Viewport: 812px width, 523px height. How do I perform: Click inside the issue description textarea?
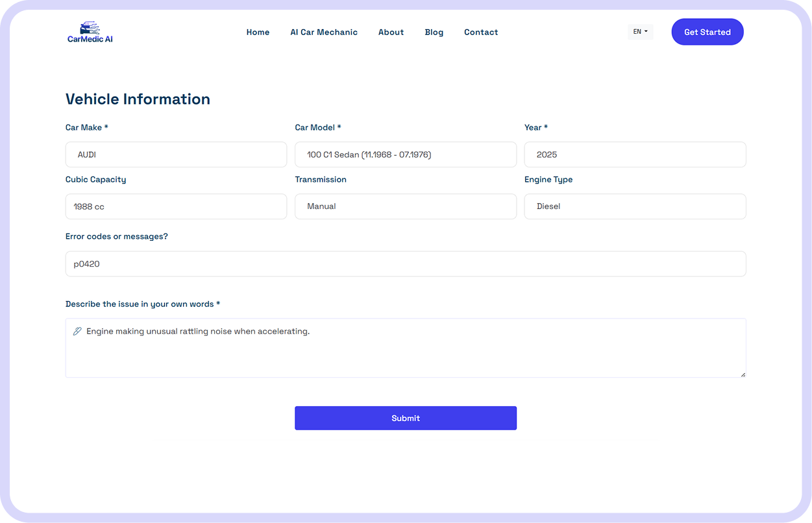tap(406, 348)
